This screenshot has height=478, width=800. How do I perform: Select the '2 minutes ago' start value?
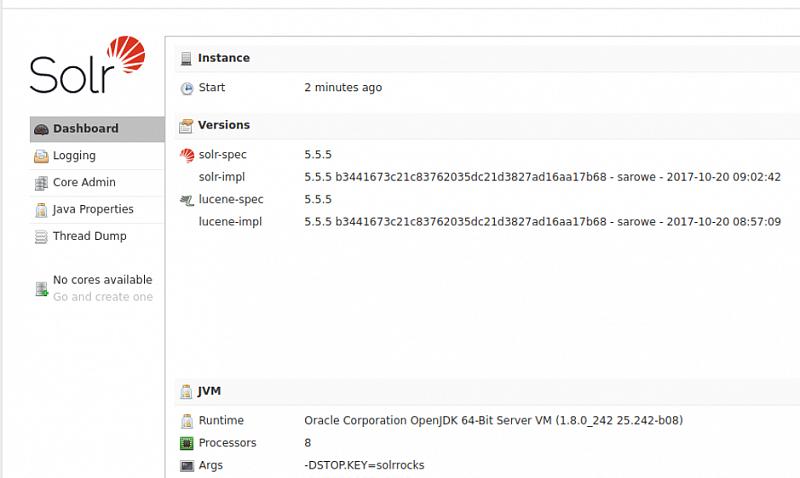(x=343, y=88)
